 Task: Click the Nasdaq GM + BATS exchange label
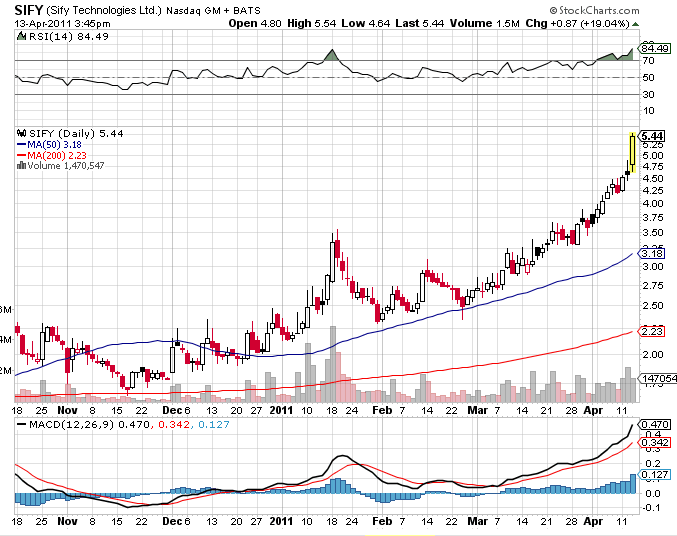point(213,11)
